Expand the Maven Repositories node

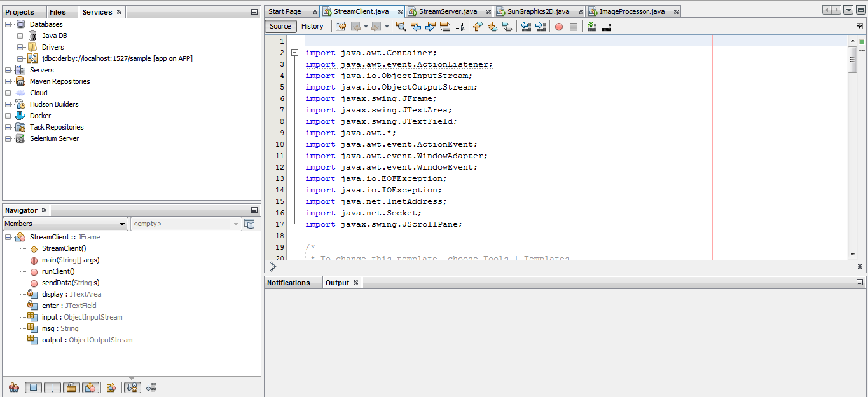pyautogui.click(x=8, y=81)
